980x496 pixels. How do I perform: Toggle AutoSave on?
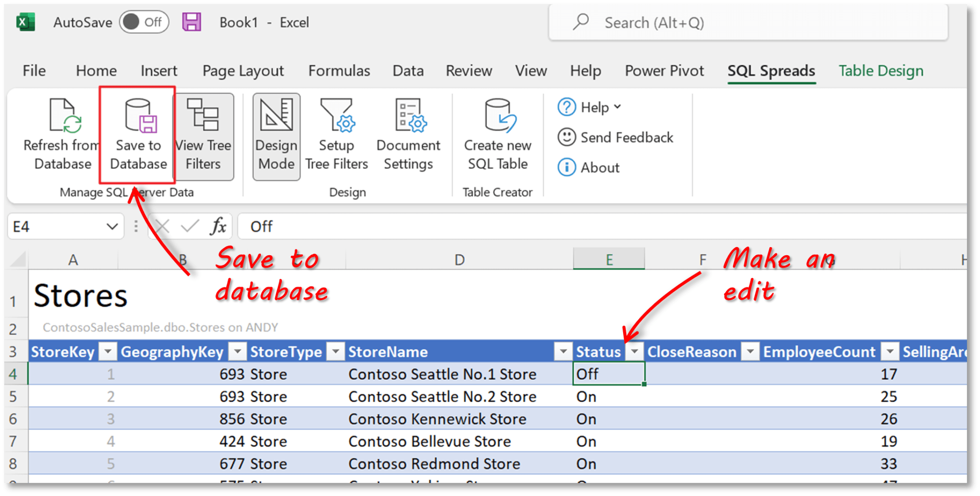coord(144,22)
